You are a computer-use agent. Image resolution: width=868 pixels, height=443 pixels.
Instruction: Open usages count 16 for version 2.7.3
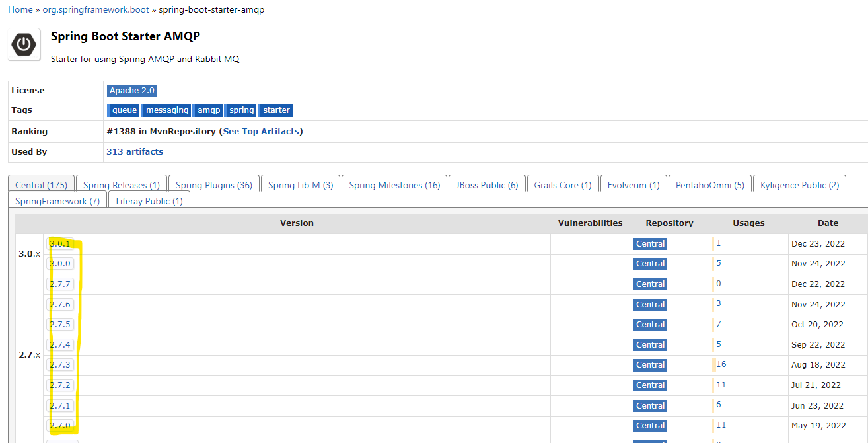[x=721, y=364]
